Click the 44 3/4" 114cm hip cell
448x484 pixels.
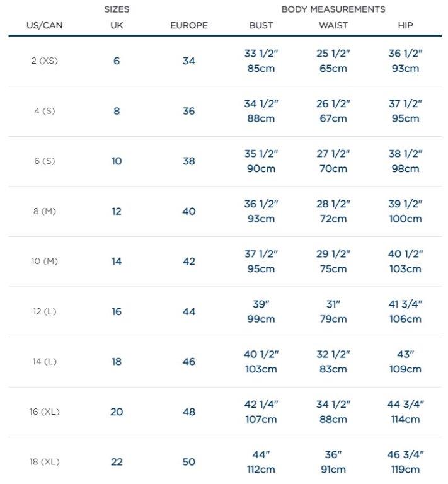point(406,412)
